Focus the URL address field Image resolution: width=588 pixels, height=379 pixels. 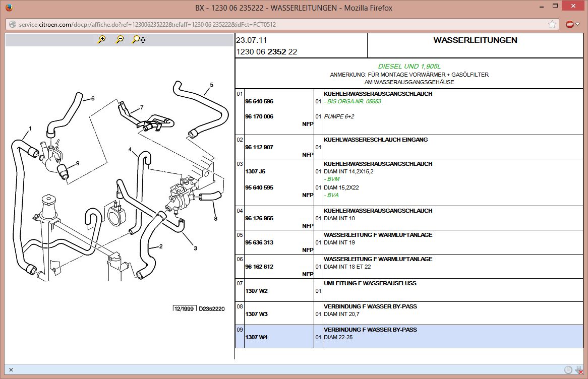pos(281,24)
